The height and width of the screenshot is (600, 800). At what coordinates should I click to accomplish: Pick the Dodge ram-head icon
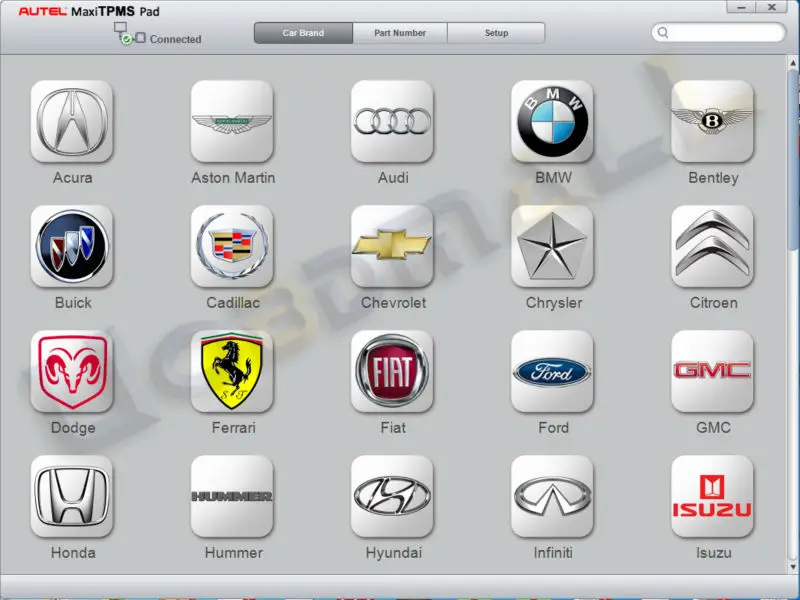(71, 371)
